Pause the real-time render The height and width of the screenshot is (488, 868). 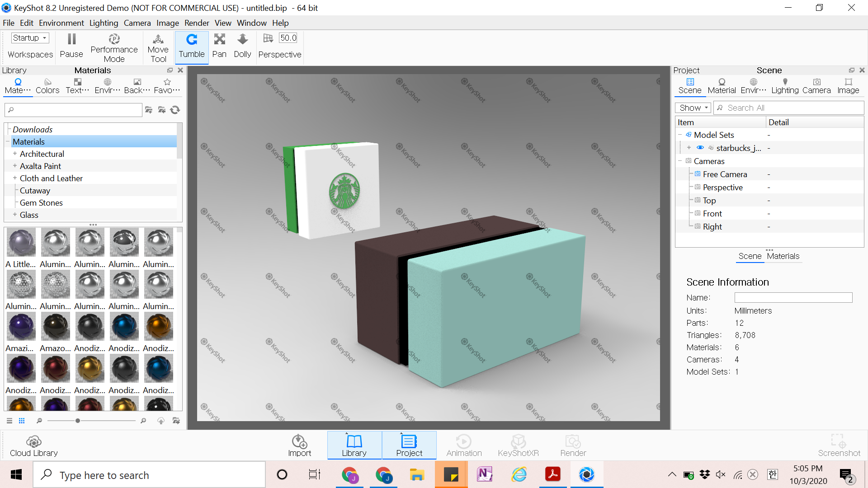tap(71, 47)
